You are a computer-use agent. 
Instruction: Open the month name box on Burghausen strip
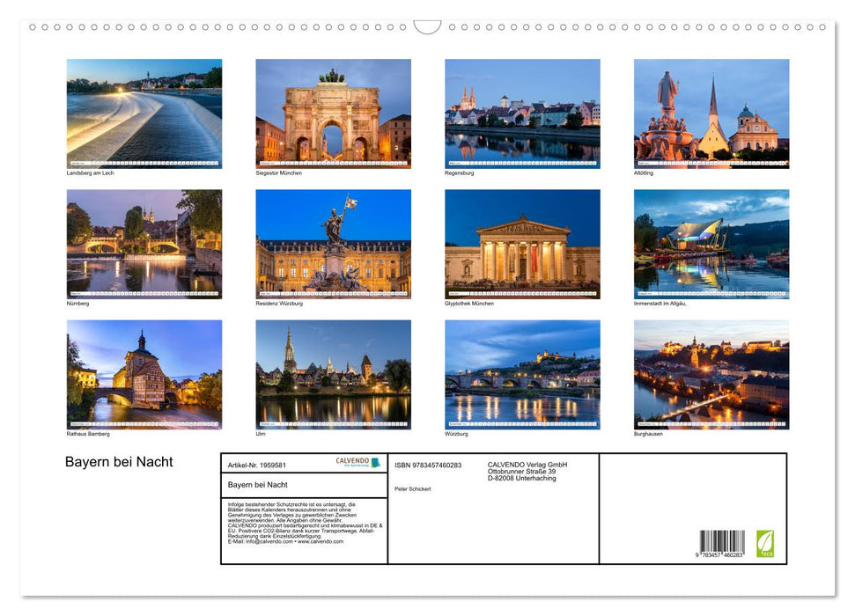pos(645,426)
